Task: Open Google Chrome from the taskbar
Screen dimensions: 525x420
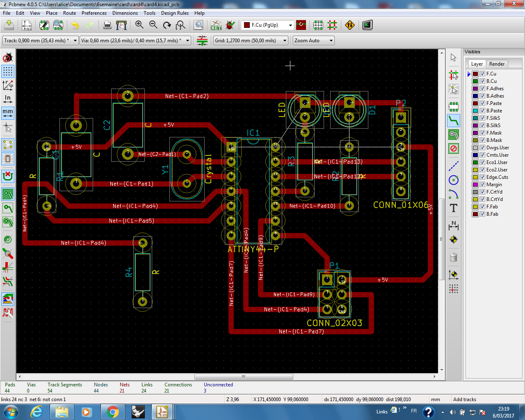Action: click(x=113, y=411)
